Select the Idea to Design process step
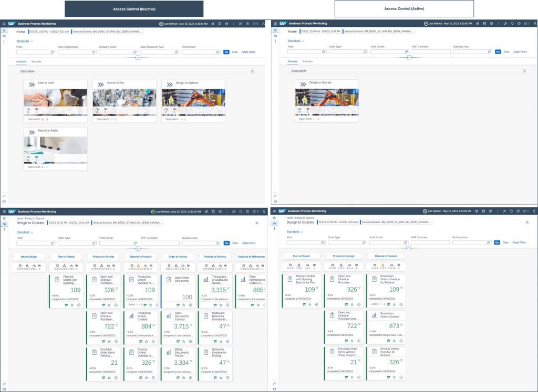This screenshot has height=392, width=538. click(29, 257)
